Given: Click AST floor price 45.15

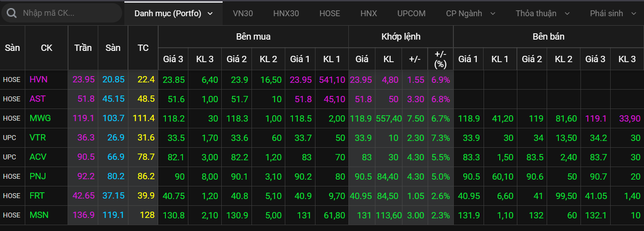Looking at the screenshot, I should [x=114, y=99].
